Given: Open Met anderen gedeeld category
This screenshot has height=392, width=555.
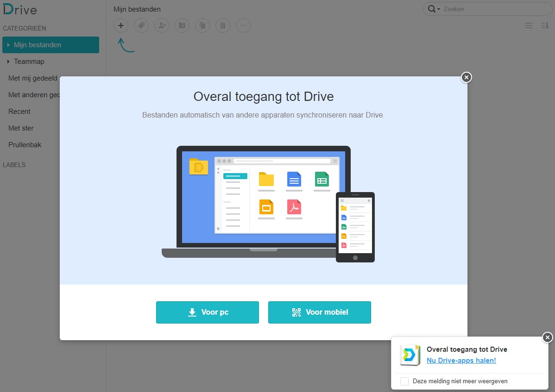Looking at the screenshot, I should pos(34,95).
